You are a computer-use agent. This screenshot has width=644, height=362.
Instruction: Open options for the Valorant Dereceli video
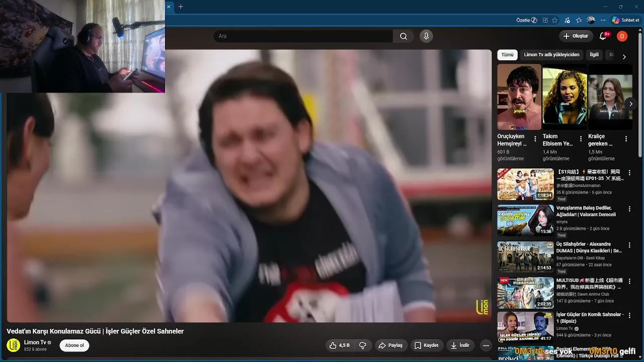629,209
